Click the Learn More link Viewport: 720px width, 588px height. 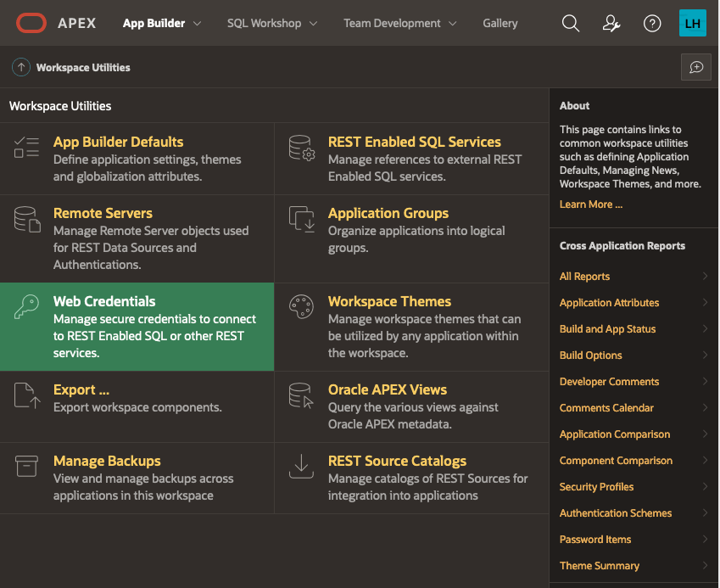590,204
